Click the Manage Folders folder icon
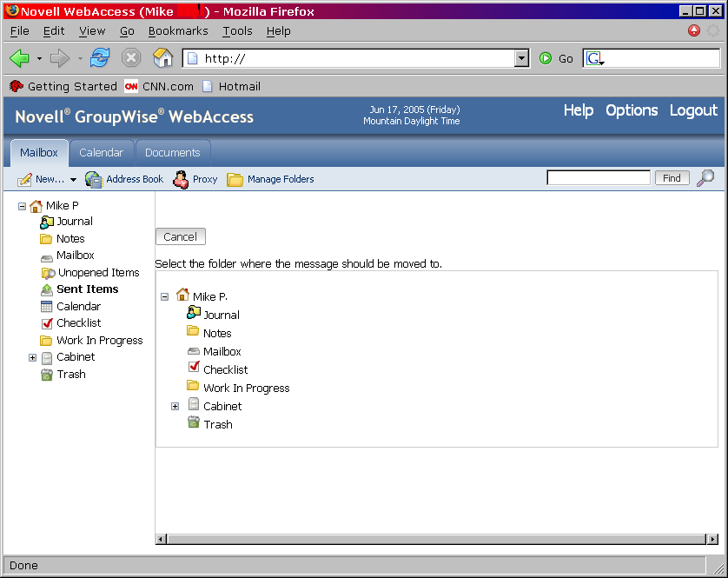728x578 pixels. click(x=235, y=179)
